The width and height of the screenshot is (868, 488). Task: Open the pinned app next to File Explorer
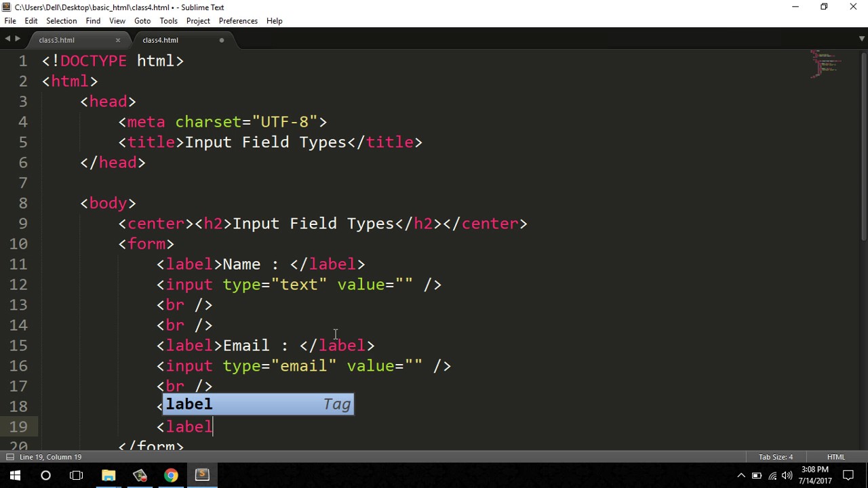point(140,475)
